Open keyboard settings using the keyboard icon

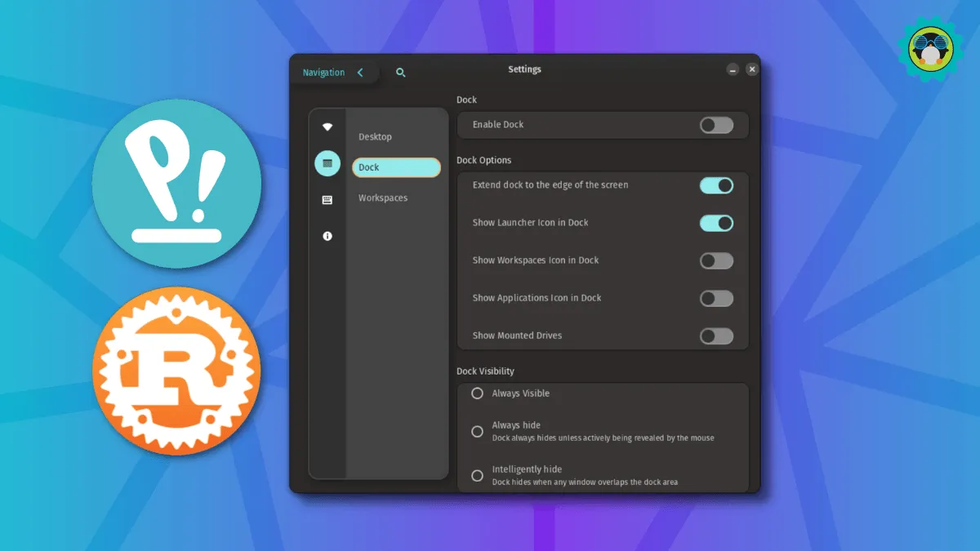pyautogui.click(x=327, y=199)
